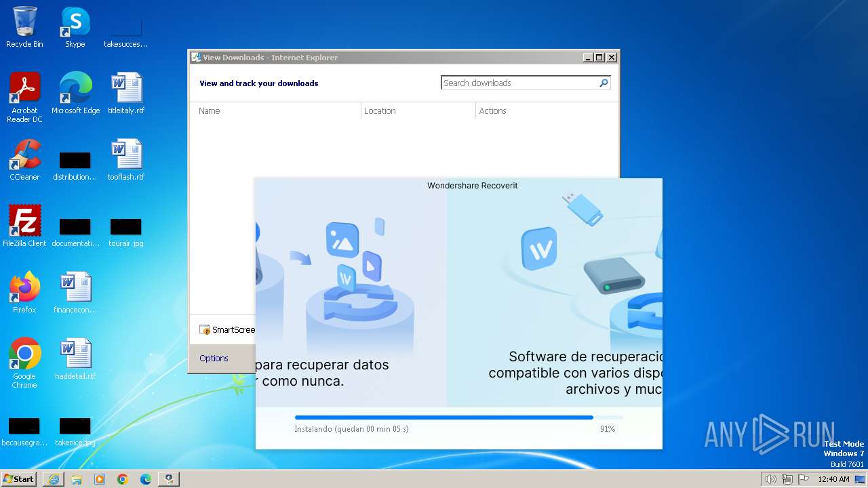Open financecon document icon
This screenshot has height=488, width=868.
coord(75,292)
